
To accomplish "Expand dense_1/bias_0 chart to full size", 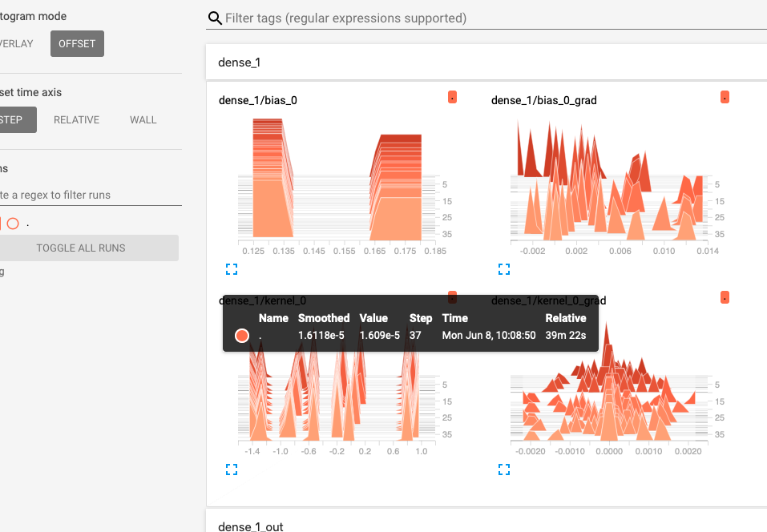I will [x=232, y=269].
